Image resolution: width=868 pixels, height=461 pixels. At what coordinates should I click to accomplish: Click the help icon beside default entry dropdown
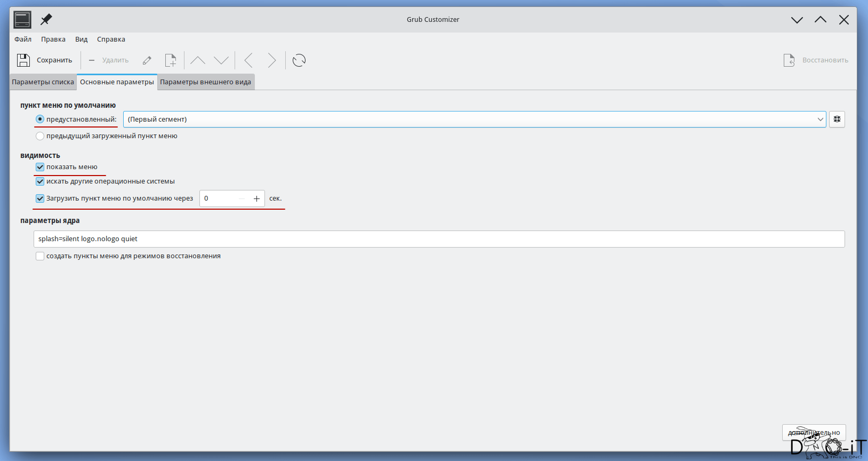pyautogui.click(x=837, y=120)
